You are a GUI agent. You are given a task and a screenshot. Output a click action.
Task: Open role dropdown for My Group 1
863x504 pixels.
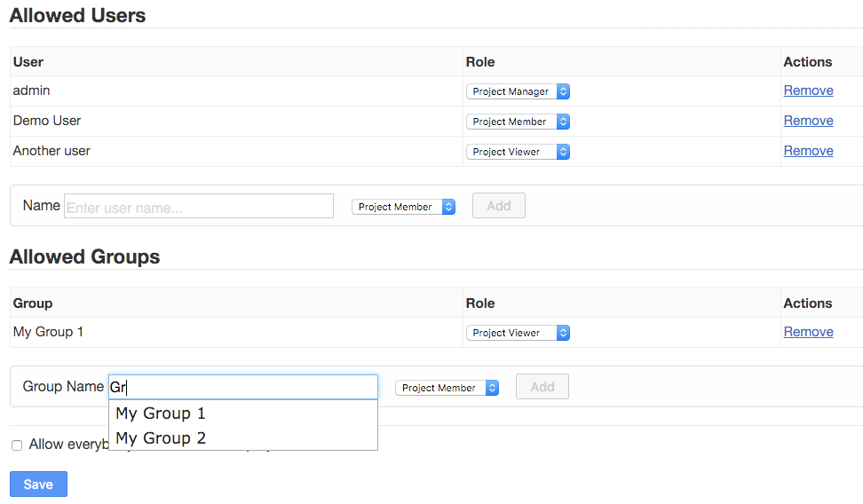click(518, 333)
